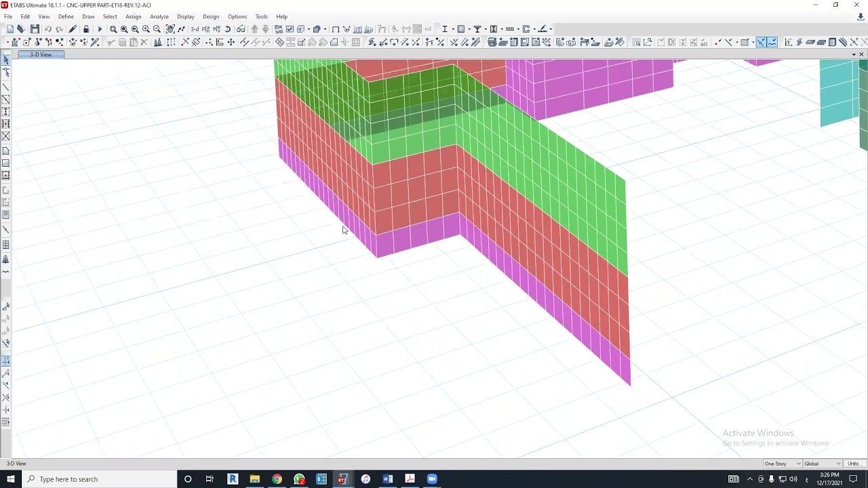Click the Save model floppy disk icon
Screen dimensions: 868x488
pos(35,29)
